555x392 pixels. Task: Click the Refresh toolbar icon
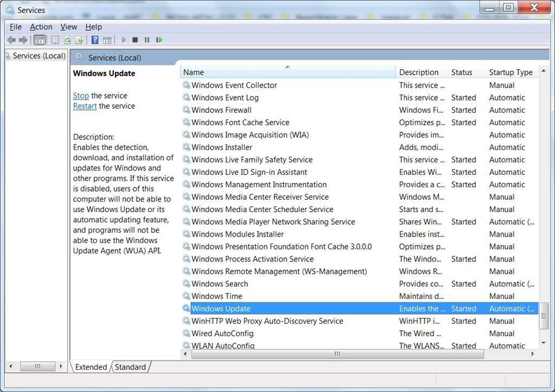tap(67, 40)
